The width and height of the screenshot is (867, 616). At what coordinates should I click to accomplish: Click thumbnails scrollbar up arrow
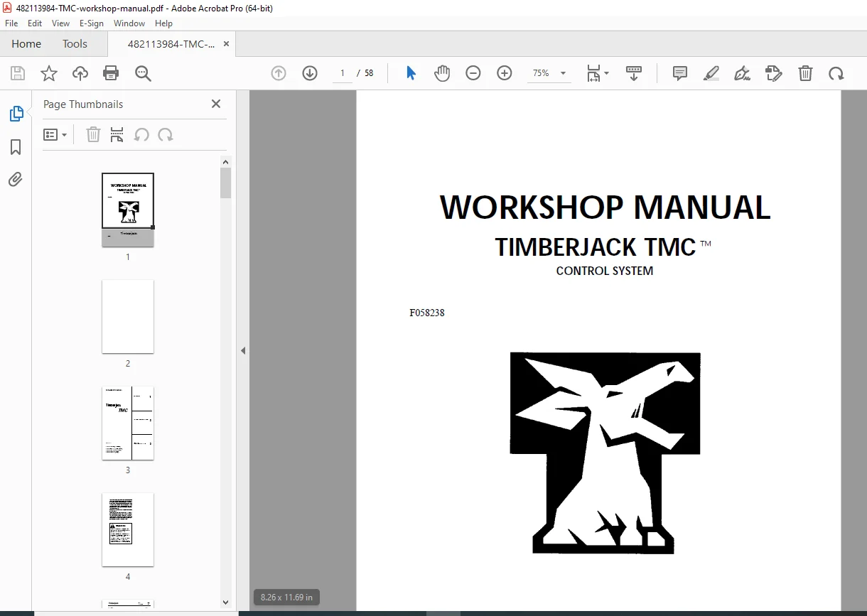[x=226, y=161]
